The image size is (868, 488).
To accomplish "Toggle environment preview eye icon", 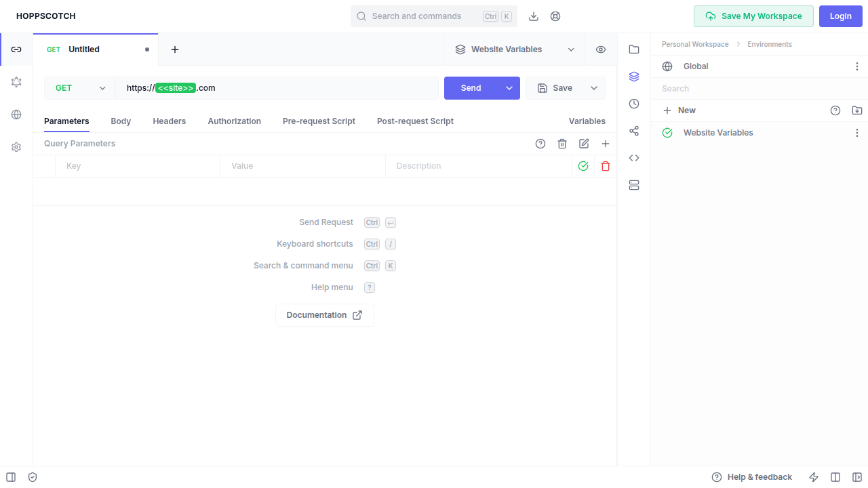I will pyautogui.click(x=601, y=49).
